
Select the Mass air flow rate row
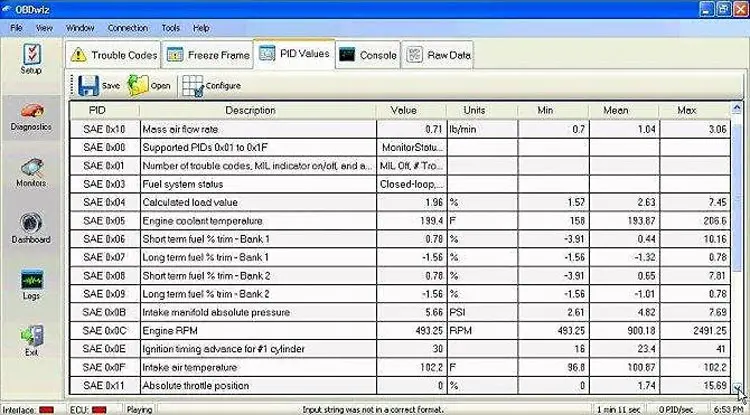(400, 129)
